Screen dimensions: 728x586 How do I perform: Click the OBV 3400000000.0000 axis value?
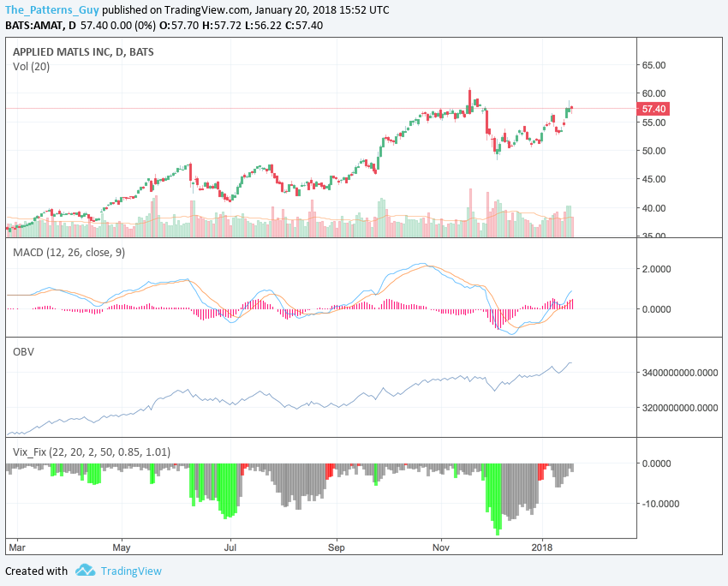[x=680, y=373]
